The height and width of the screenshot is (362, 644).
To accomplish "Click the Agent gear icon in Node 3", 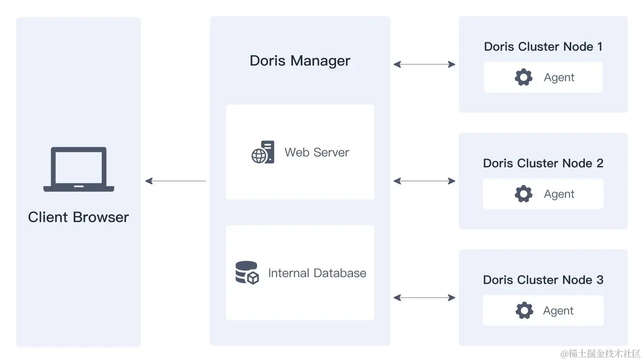I will coord(524,310).
